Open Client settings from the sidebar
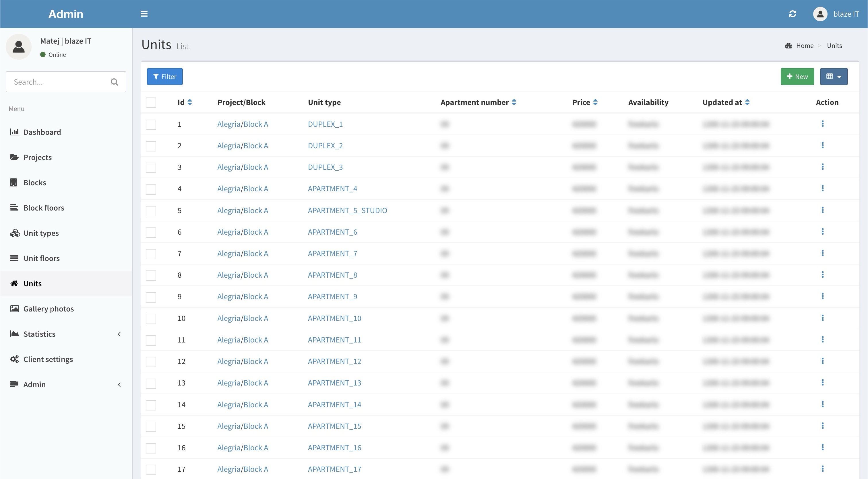The width and height of the screenshot is (868, 479). pyautogui.click(x=48, y=359)
